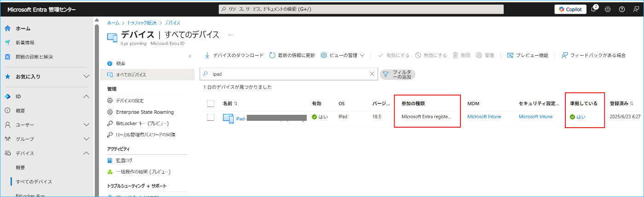Open the iPad device name link
The height and width of the screenshot is (197, 644).
click(x=270, y=118)
